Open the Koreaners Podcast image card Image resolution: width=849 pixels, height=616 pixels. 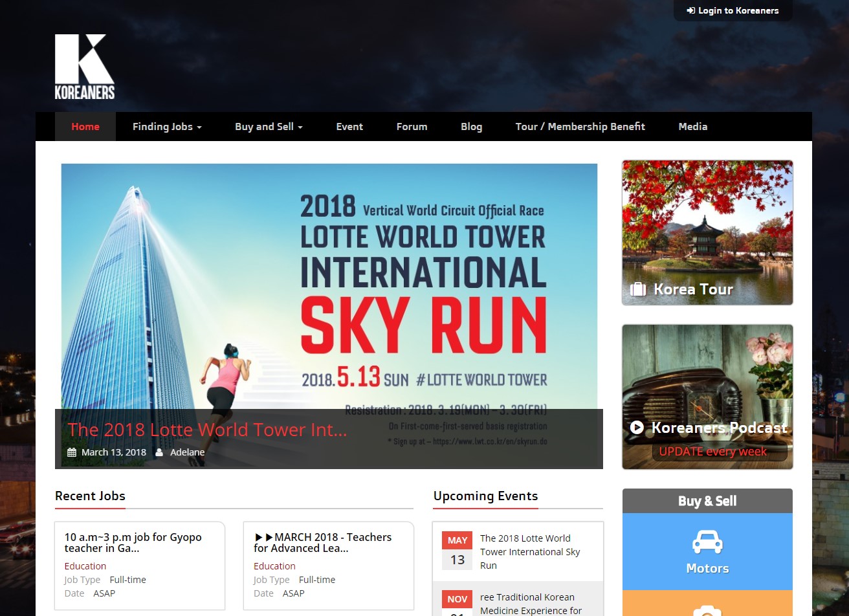(707, 397)
